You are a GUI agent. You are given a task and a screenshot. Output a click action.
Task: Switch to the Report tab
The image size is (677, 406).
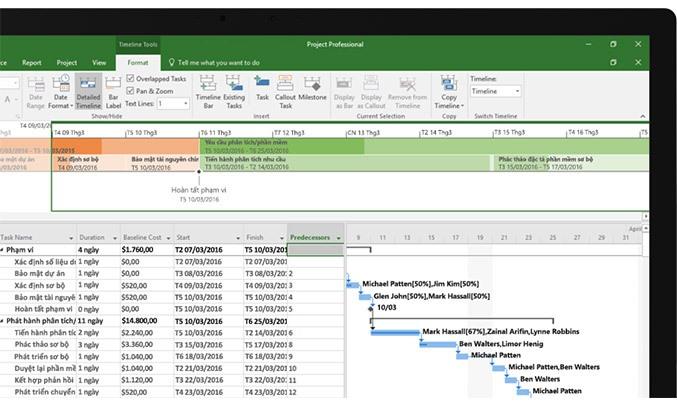(x=32, y=63)
